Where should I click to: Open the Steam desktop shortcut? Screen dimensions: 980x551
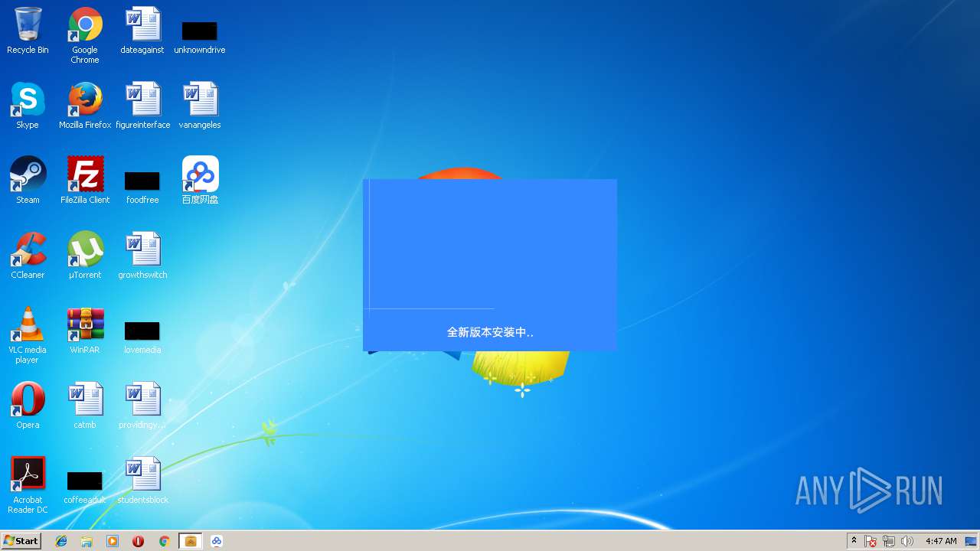click(x=28, y=181)
